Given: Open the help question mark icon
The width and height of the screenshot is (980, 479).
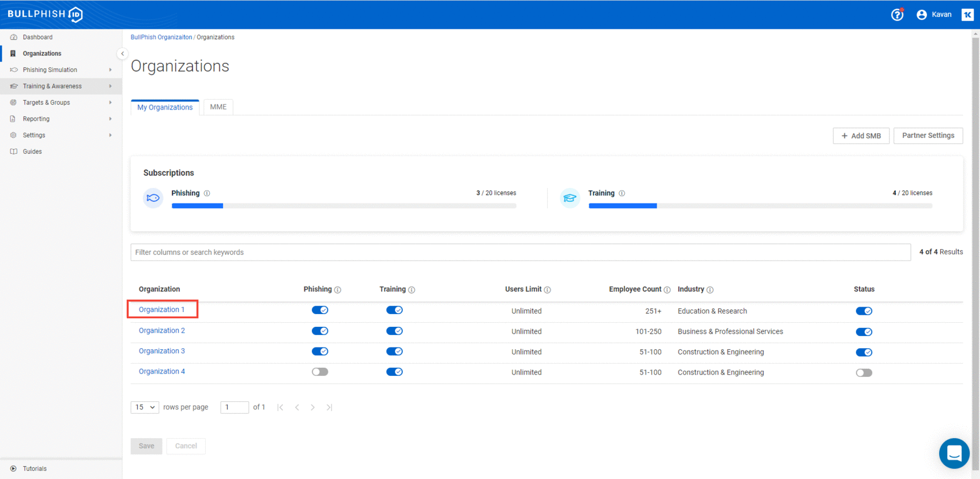Looking at the screenshot, I should tap(897, 14).
